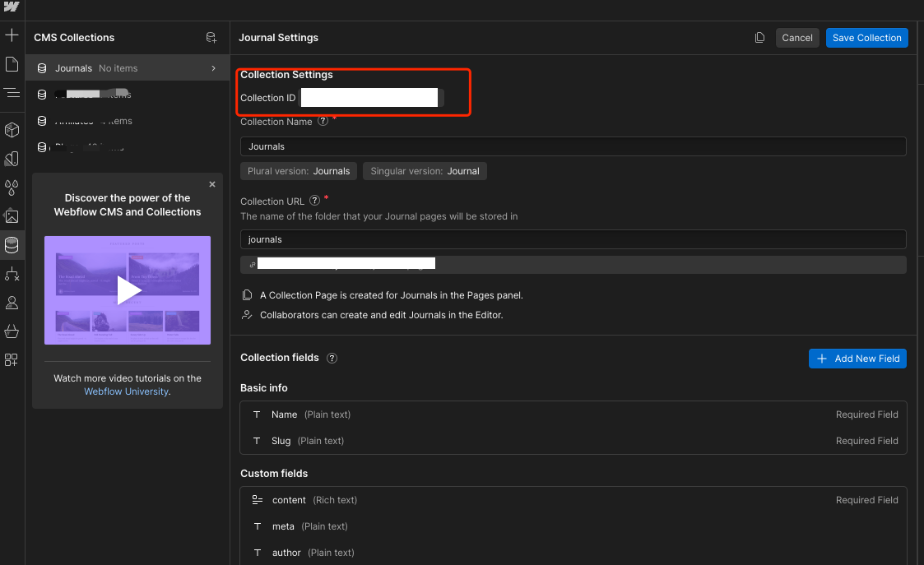Click the content rich text icon

(257, 499)
